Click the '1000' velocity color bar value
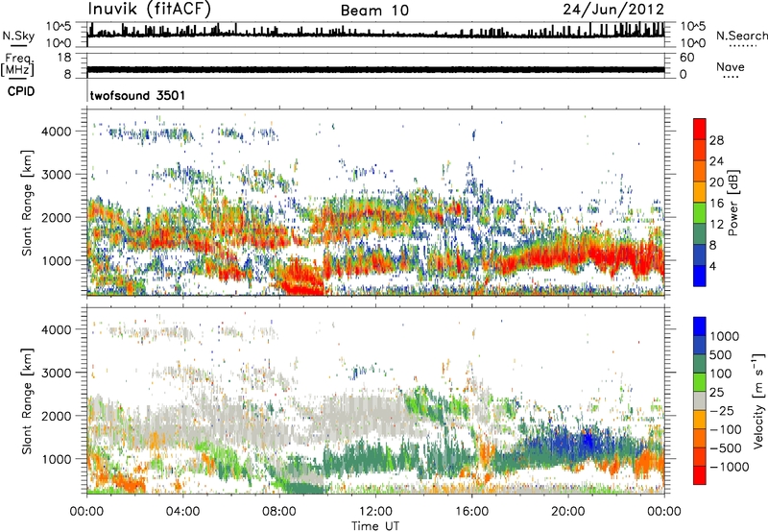The image size is (768, 532). coord(725,336)
